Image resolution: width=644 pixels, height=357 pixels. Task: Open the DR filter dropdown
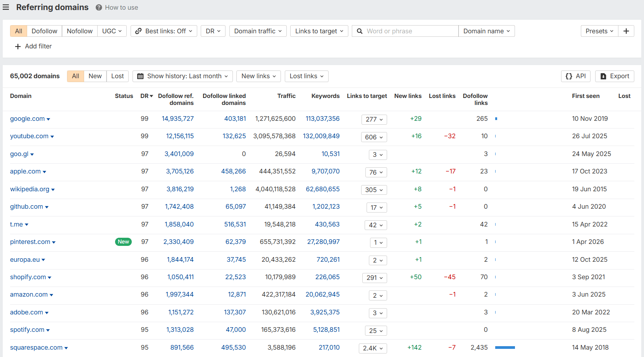pyautogui.click(x=213, y=31)
